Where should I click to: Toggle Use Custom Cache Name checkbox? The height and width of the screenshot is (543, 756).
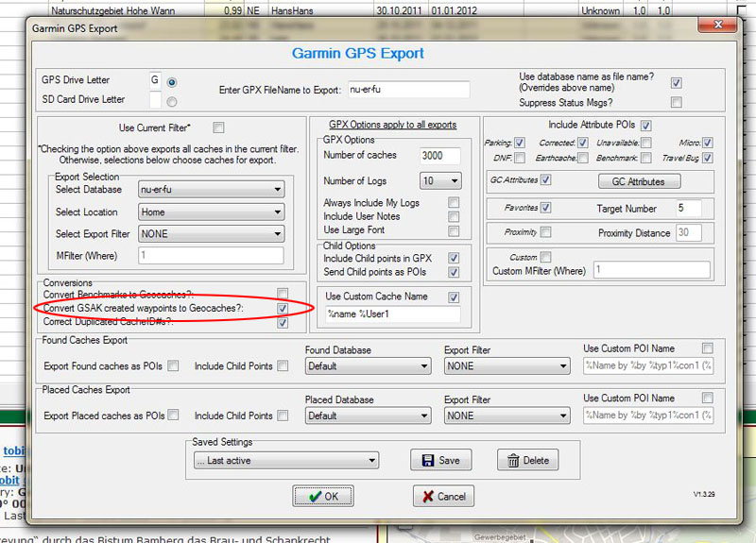(x=454, y=297)
